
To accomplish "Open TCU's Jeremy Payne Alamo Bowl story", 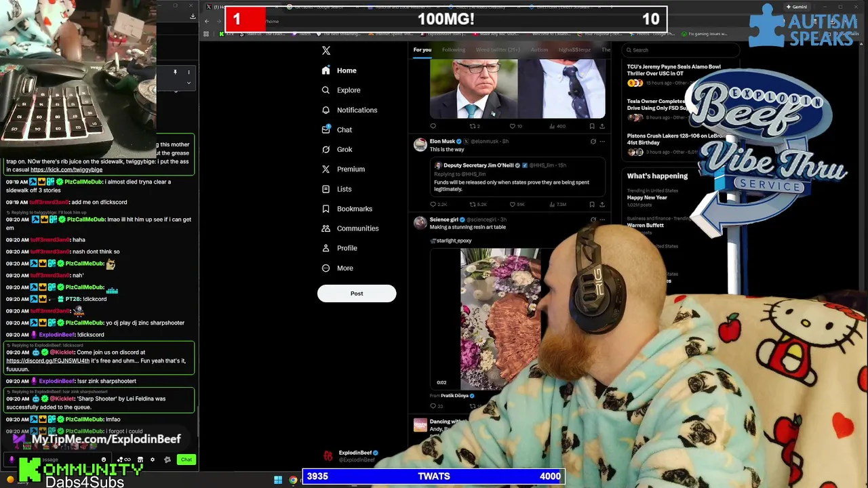I will point(674,70).
